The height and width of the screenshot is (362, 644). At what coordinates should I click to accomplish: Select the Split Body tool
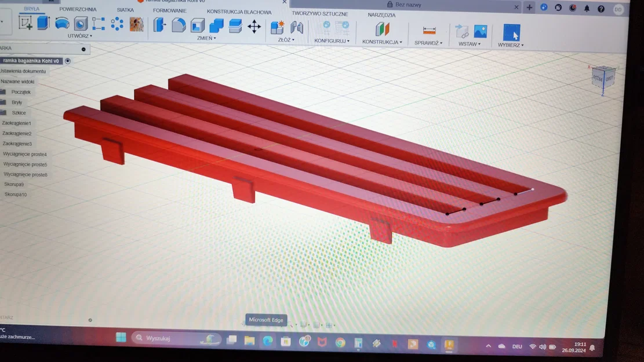click(x=235, y=26)
